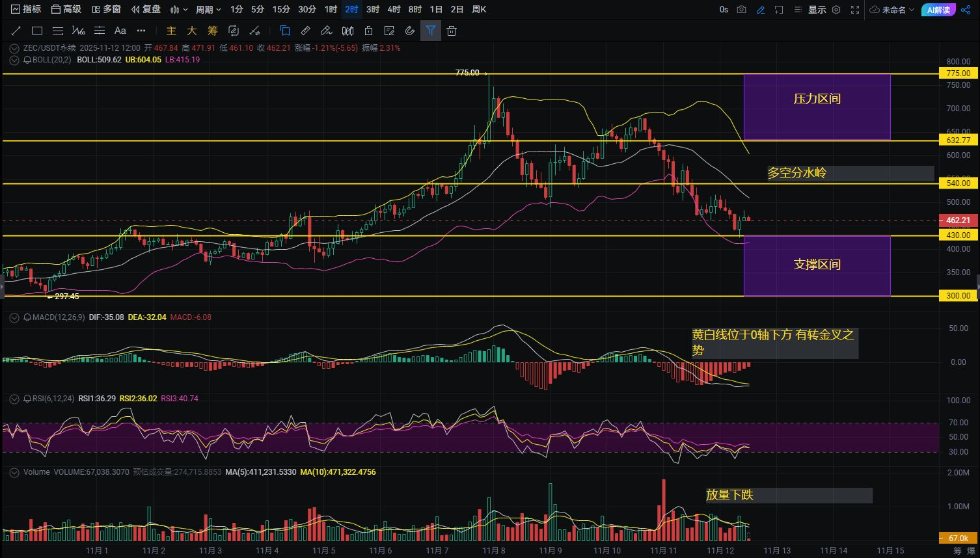
Task: Open the hexagon settings icon
Action: [x=836, y=10]
